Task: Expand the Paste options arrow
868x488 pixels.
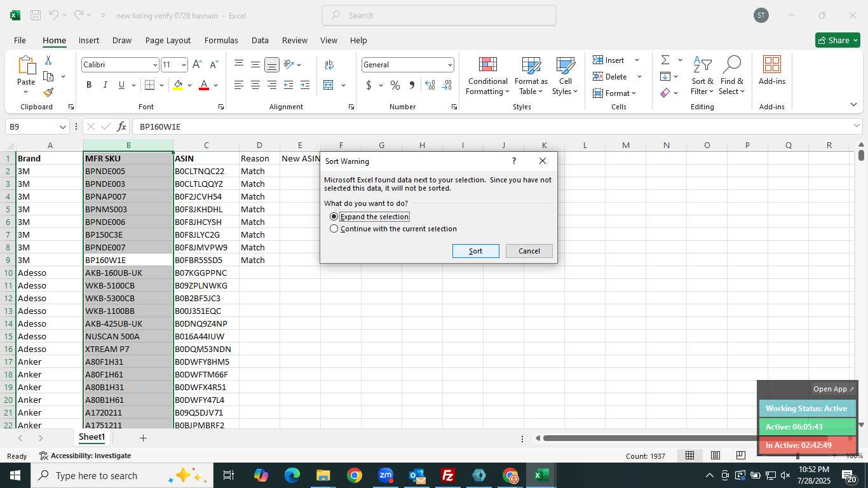Action: pos(26,92)
